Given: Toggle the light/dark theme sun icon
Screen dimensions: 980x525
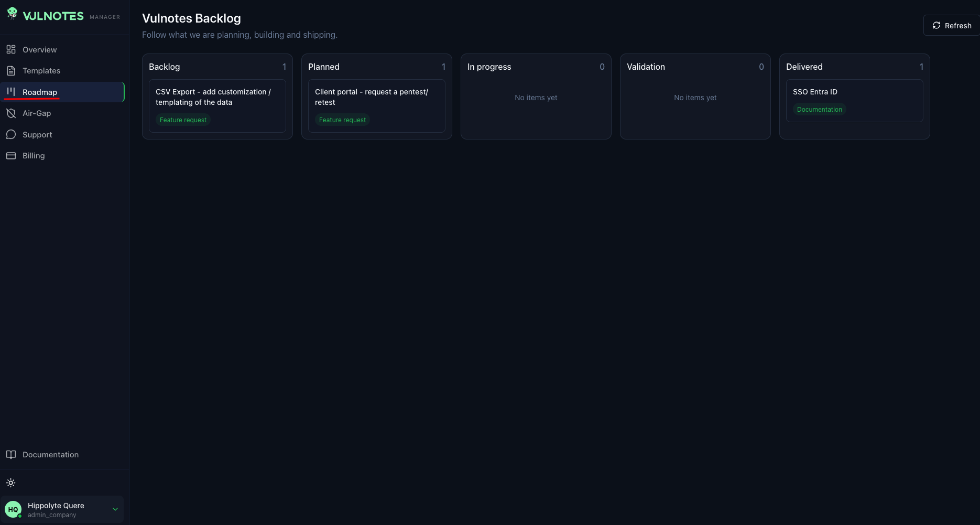Looking at the screenshot, I should click(x=11, y=483).
